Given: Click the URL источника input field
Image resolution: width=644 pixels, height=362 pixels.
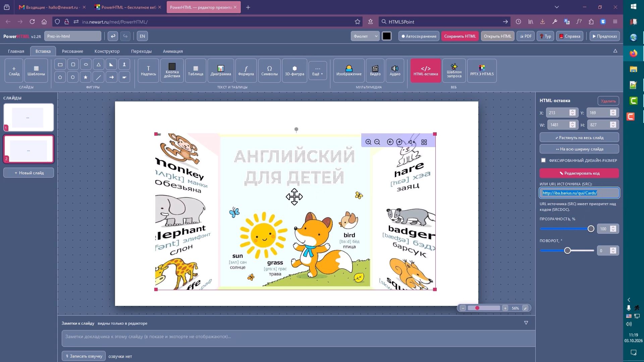Looking at the screenshot, I should 579,193.
